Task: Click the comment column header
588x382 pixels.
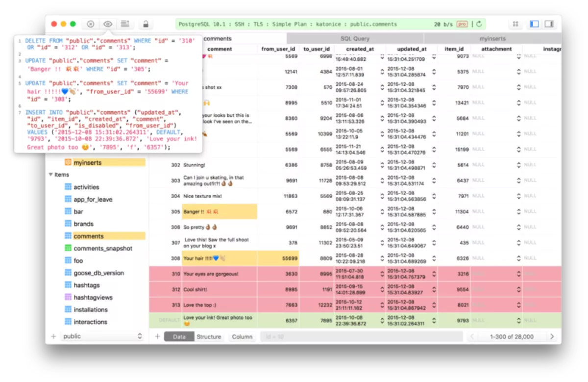Action: 220,49
